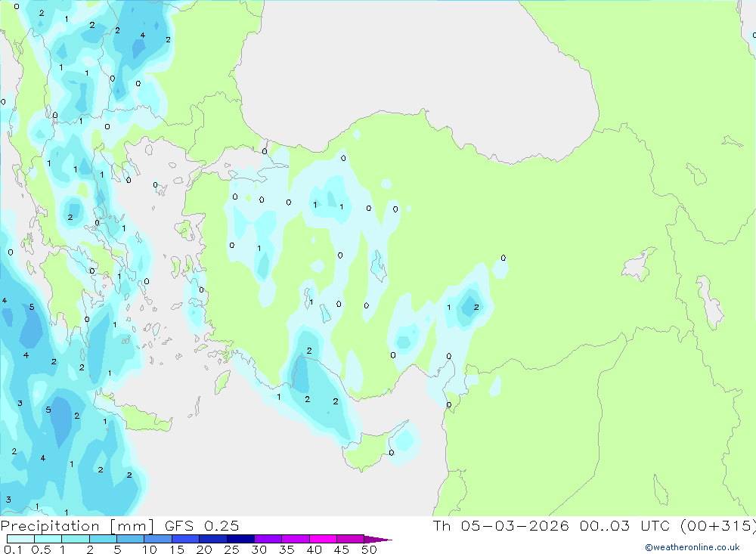This screenshot has height=554, width=756.
Task: Select the 5–10 mm blue legend swatch
Action: coord(131,539)
